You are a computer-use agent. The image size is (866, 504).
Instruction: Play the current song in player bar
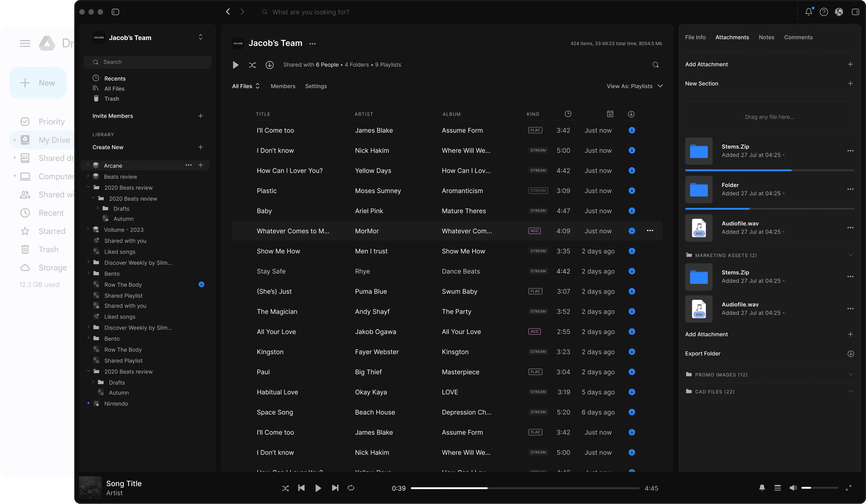318,488
